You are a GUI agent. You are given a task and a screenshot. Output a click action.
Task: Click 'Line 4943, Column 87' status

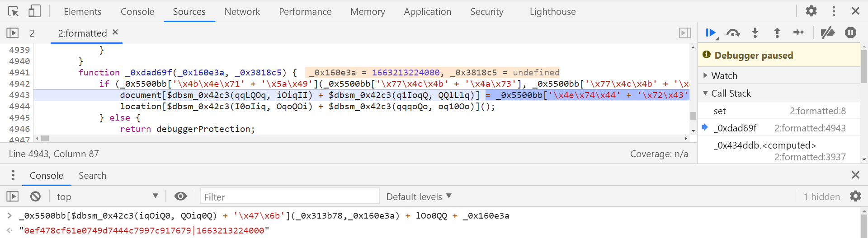(x=54, y=154)
